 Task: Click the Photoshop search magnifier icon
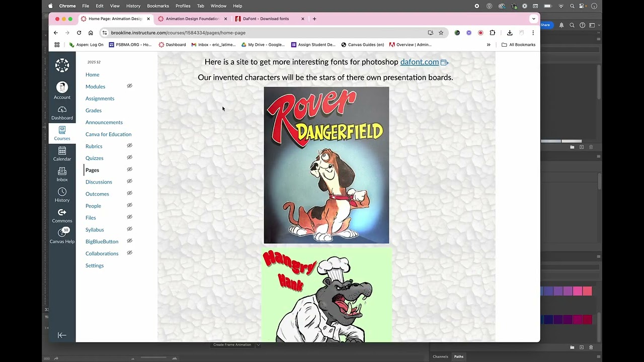pos(572,25)
